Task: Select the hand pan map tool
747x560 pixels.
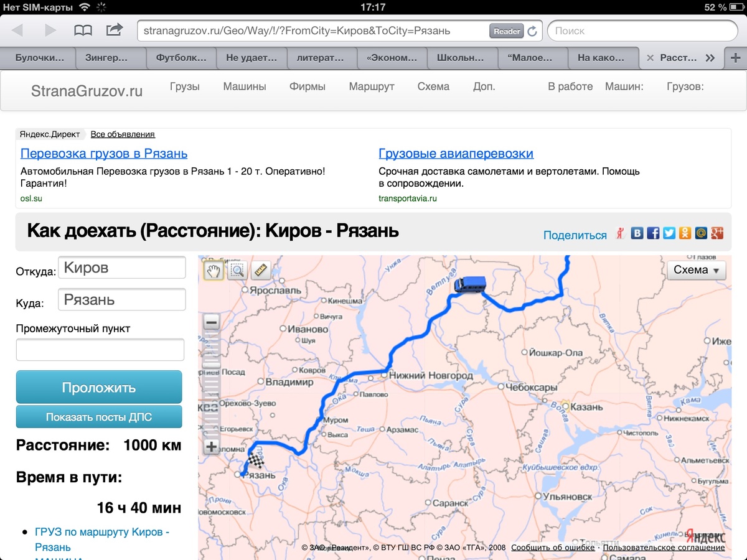Action: tap(214, 270)
